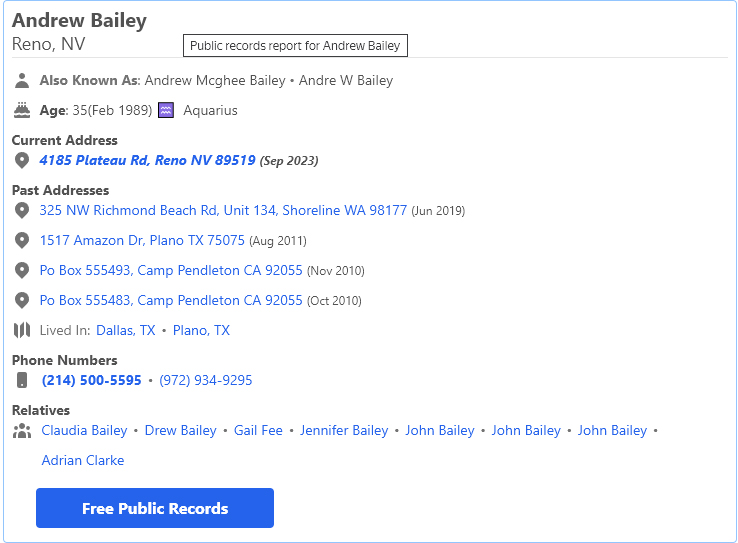This screenshot has width=738, height=543.
Task: Open Po Box 555483 Camp Pendleton address
Action: pos(171,300)
